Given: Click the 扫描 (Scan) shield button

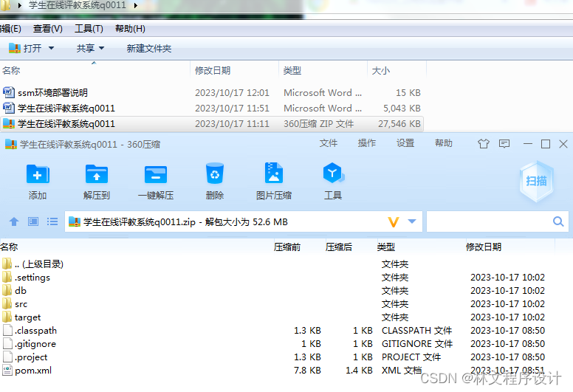Looking at the screenshot, I should (536, 181).
